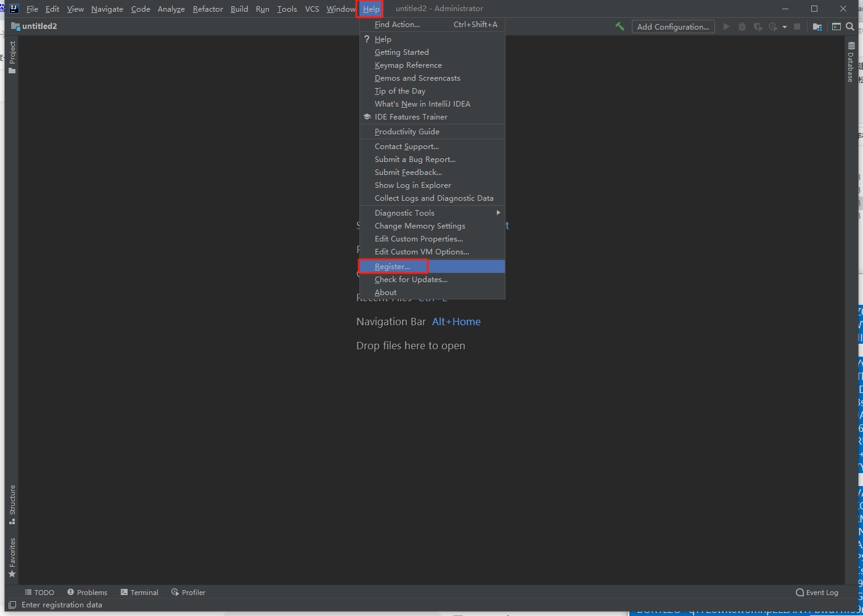This screenshot has width=863, height=616.
Task: Choose Submit Feedback menu entry
Action: tap(432, 172)
